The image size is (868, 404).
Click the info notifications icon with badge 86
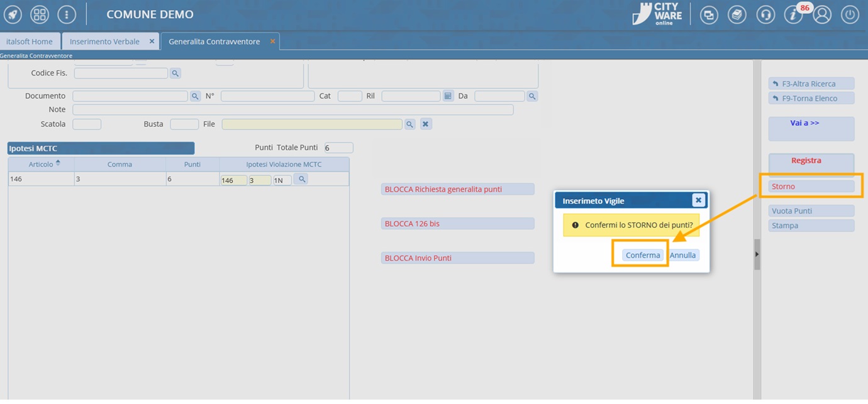(794, 14)
